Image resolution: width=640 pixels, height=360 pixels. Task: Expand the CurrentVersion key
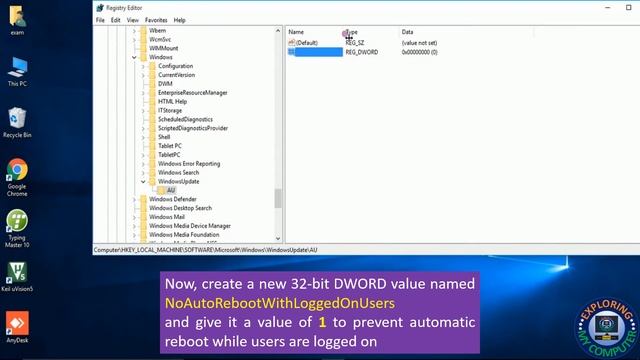click(143, 75)
